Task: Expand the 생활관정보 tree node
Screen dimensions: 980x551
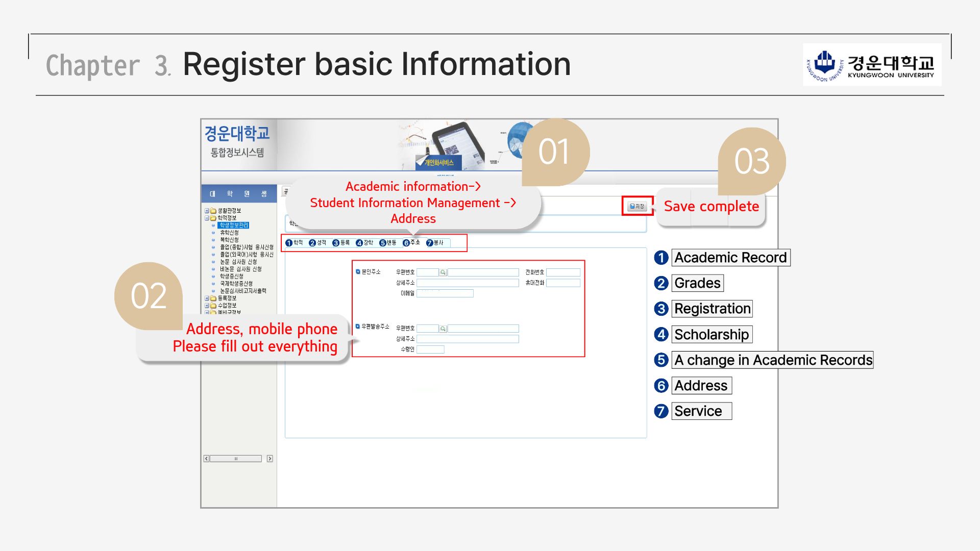Action: 207,211
